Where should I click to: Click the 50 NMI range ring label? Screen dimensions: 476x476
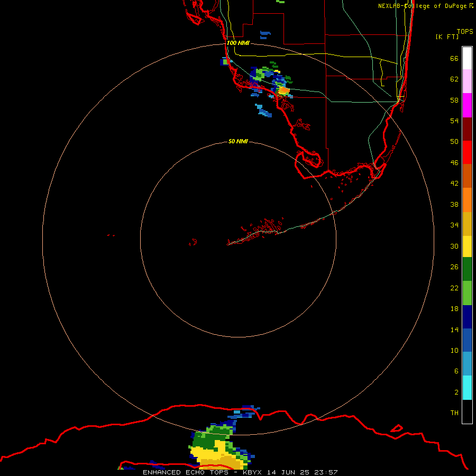(x=238, y=141)
